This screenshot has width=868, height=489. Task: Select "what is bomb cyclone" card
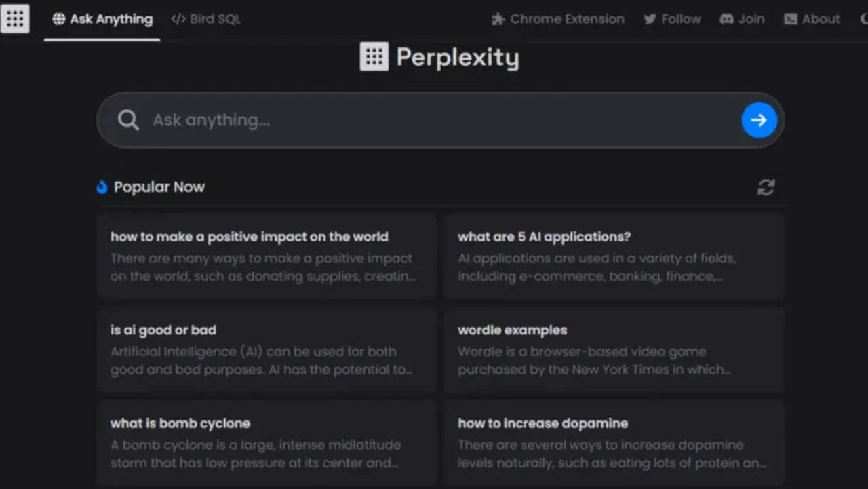(267, 443)
